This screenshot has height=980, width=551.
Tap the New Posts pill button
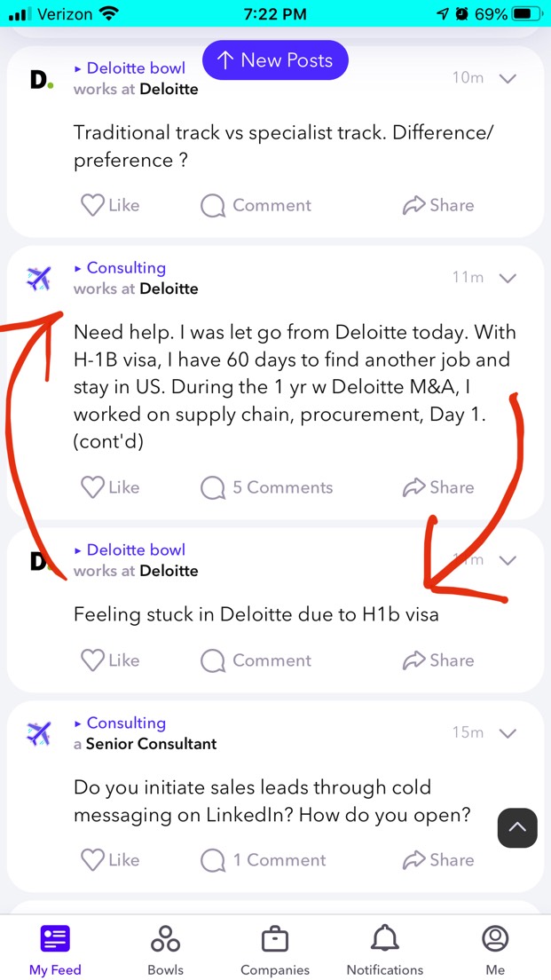[x=275, y=60]
